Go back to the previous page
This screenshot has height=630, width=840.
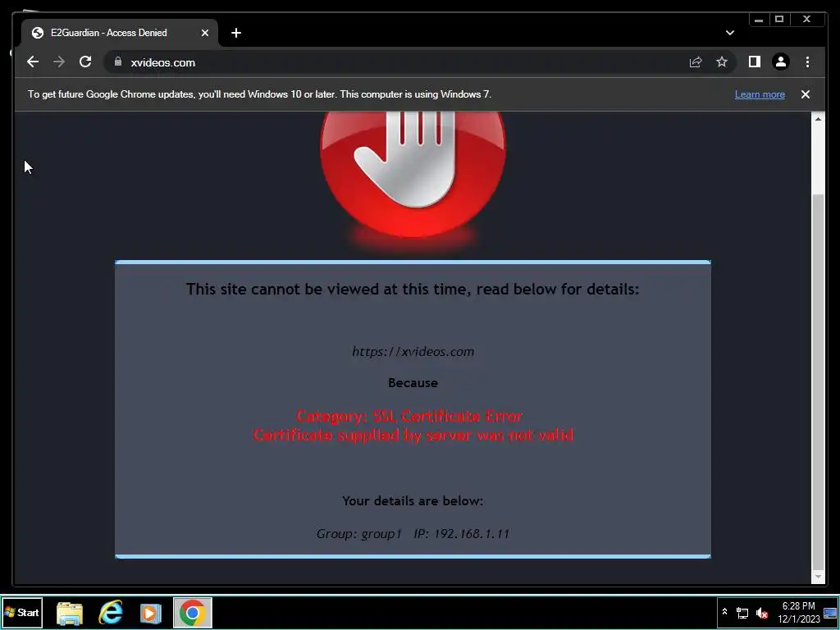click(33, 62)
